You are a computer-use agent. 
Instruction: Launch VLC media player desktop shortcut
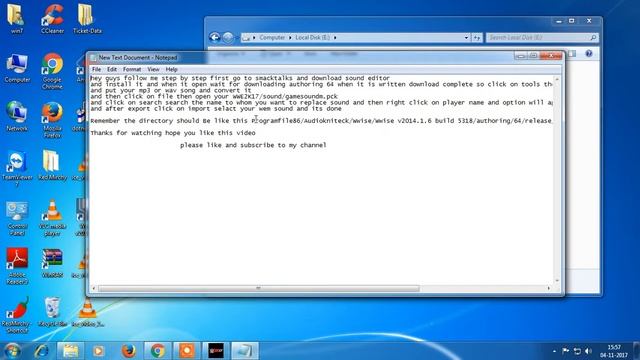click(52, 218)
